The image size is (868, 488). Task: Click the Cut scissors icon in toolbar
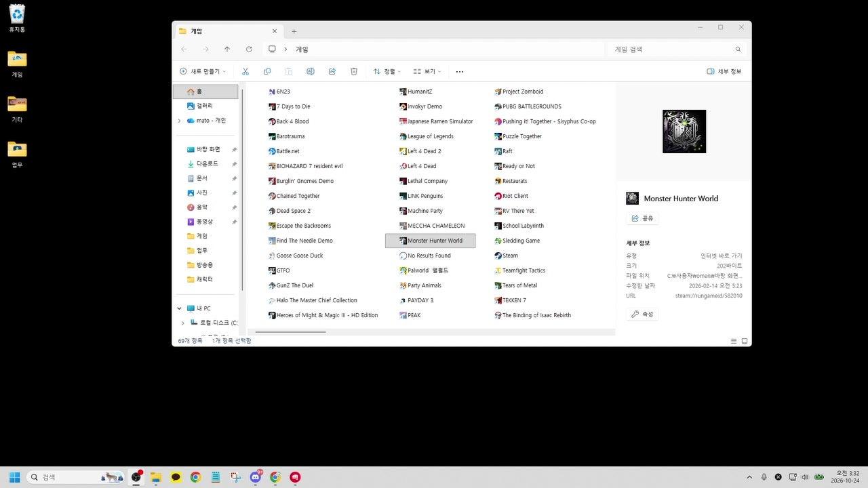point(245,71)
